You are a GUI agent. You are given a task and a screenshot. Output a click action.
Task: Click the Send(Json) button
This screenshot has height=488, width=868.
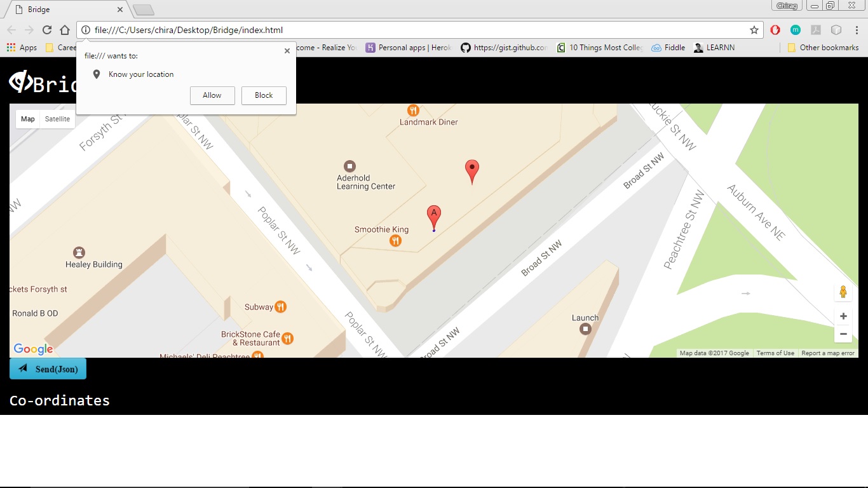coord(48,369)
